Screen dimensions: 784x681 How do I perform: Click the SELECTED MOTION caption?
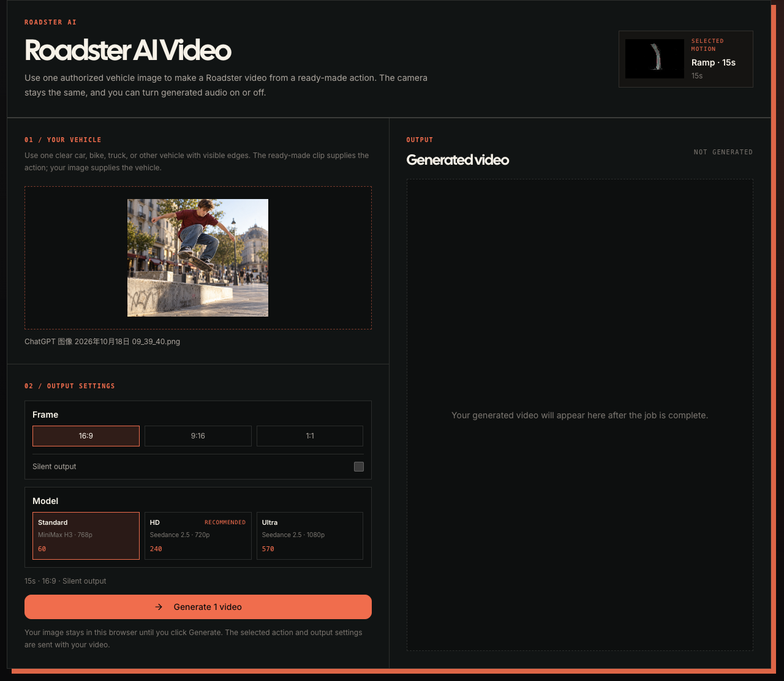(x=708, y=45)
